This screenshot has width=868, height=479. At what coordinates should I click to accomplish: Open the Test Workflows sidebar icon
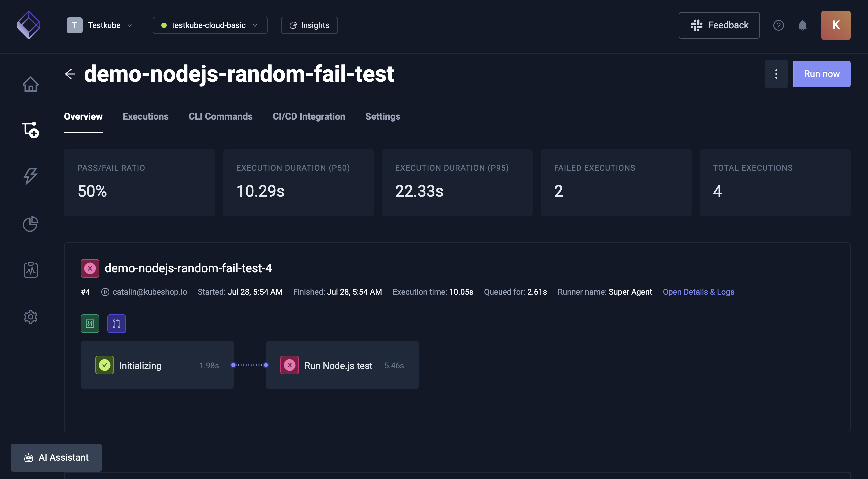click(30, 130)
